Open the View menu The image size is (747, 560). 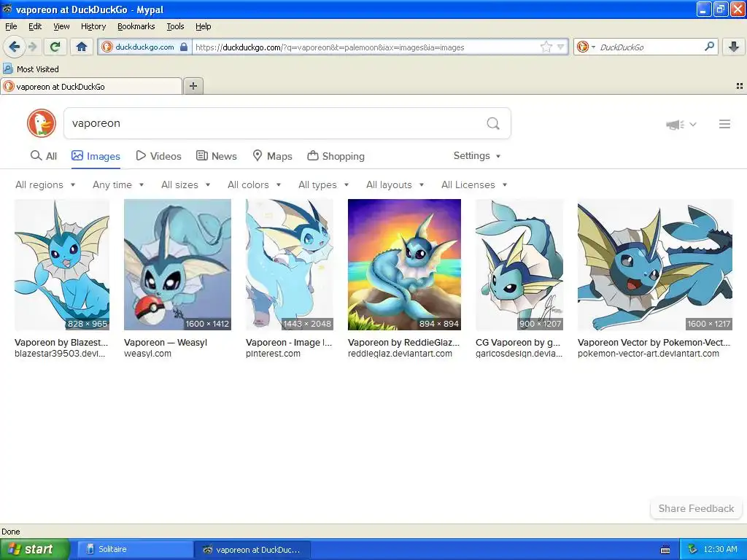[x=61, y=26]
